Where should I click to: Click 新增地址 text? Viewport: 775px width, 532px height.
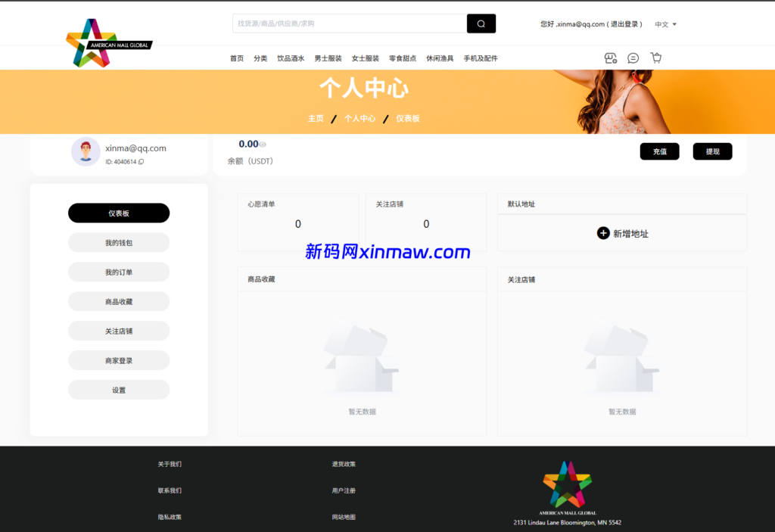(630, 234)
